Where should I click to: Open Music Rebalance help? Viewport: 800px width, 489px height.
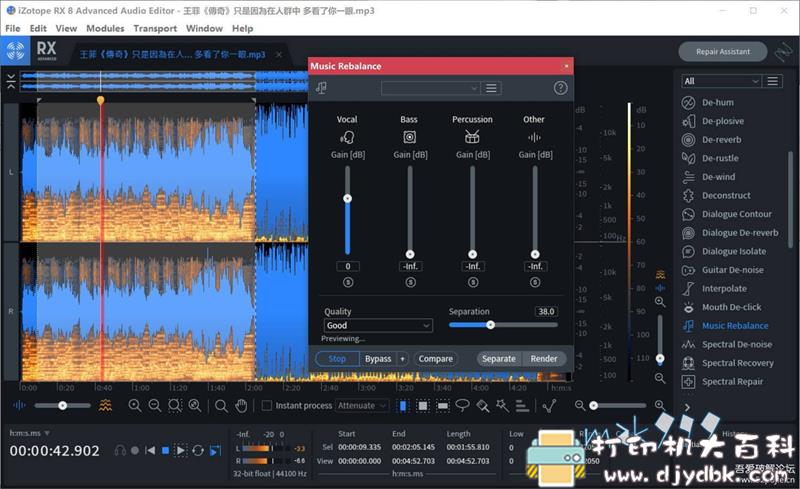coord(560,88)
